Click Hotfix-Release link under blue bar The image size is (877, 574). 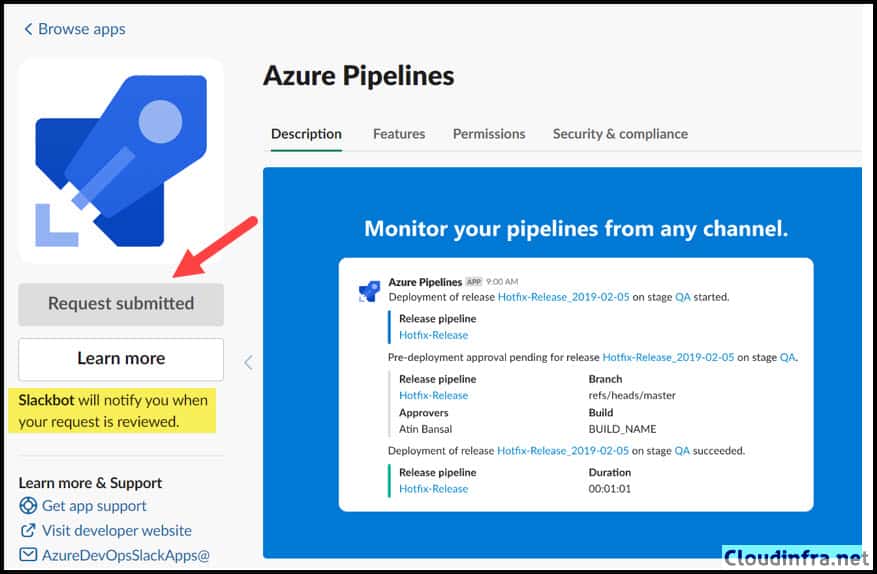click(433, 335)
